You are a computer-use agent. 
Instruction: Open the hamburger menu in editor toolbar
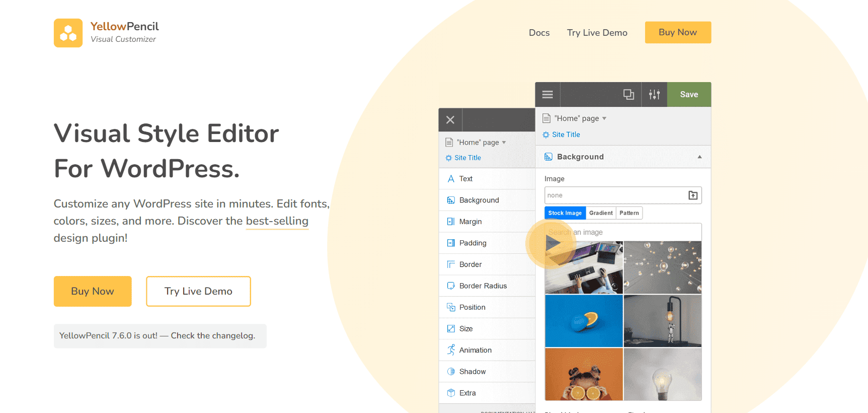(x=547, y=94)
